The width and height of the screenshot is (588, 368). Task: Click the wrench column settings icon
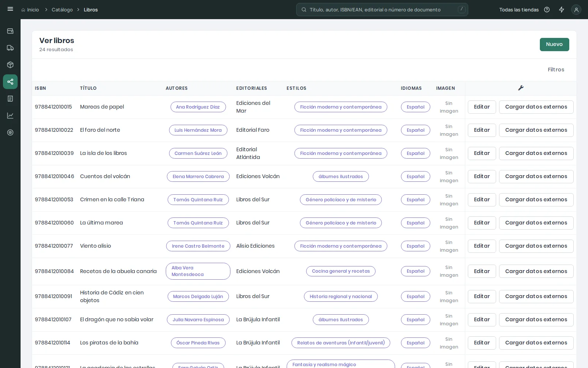click(x=521, y=88)
